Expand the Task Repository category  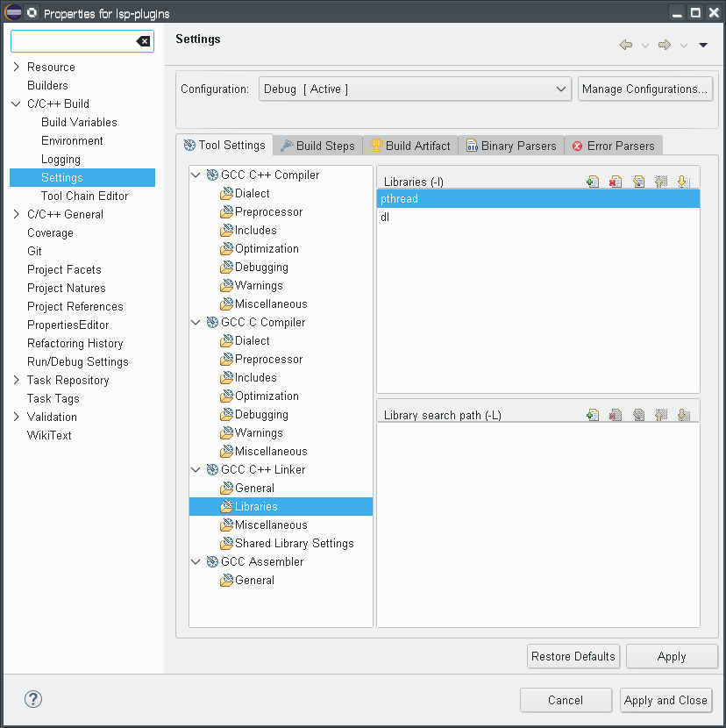[16, 380]
